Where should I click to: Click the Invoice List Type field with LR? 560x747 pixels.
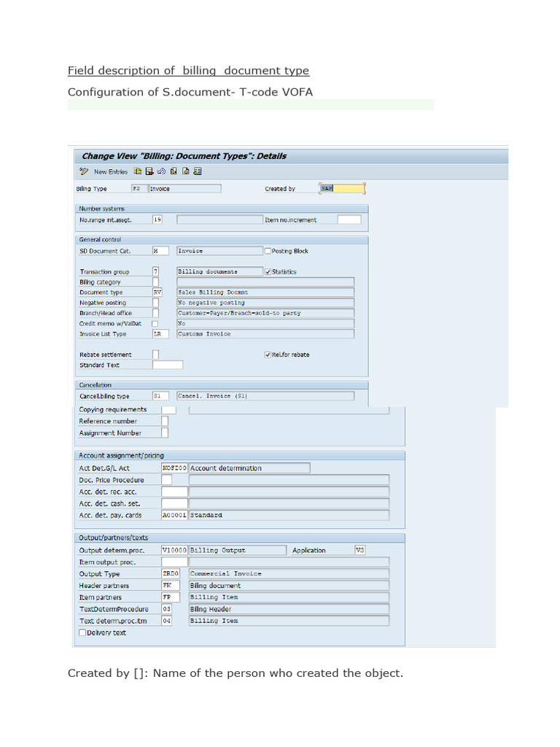point(160,334)
